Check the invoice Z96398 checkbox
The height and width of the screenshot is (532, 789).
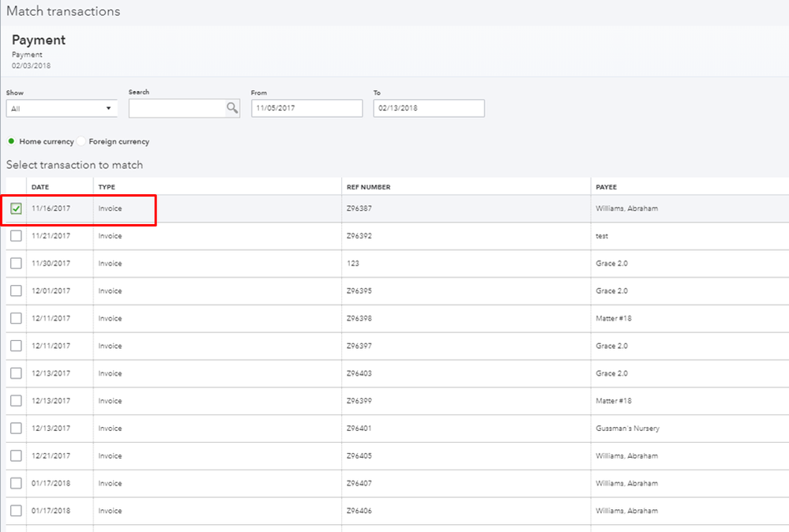click(16, 319)
